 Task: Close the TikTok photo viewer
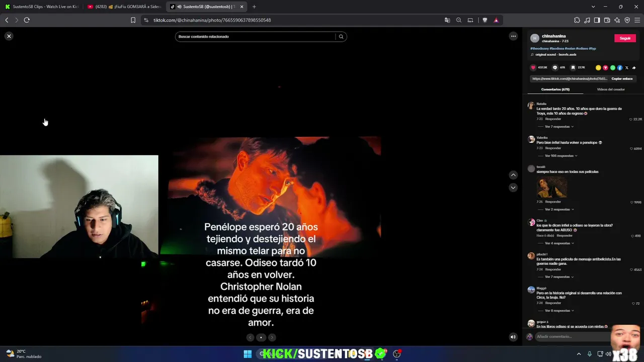9,36
